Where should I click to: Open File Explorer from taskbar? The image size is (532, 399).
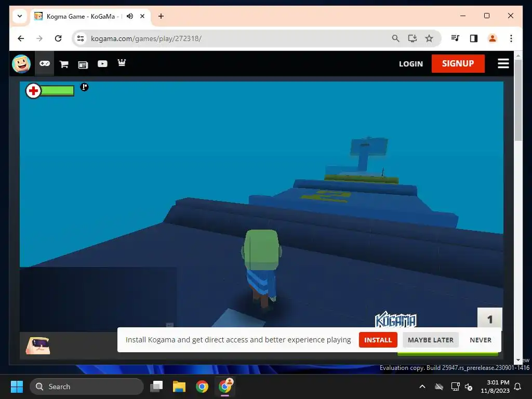(179, 387)
